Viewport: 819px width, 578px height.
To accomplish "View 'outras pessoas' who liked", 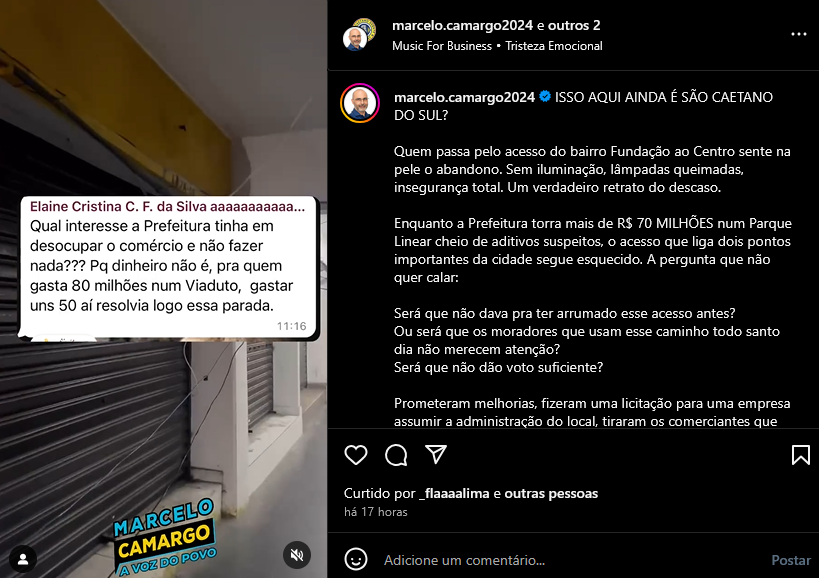I will point(551,493).
